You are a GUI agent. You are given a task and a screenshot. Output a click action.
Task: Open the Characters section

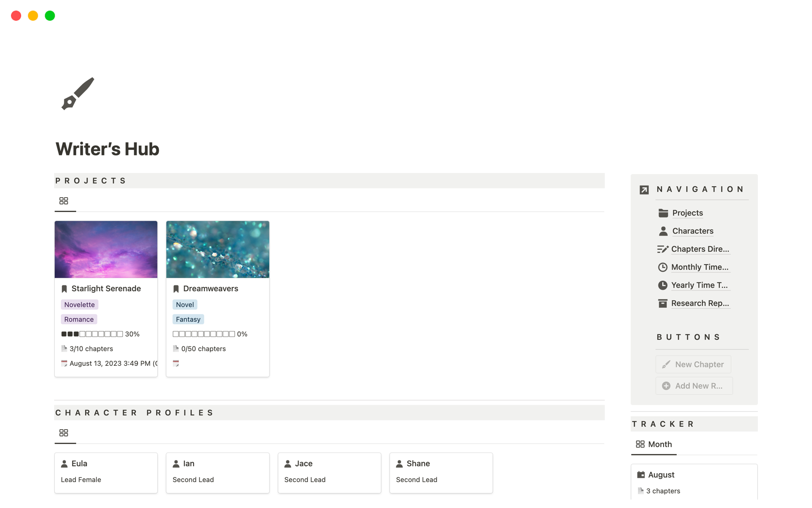691,231
